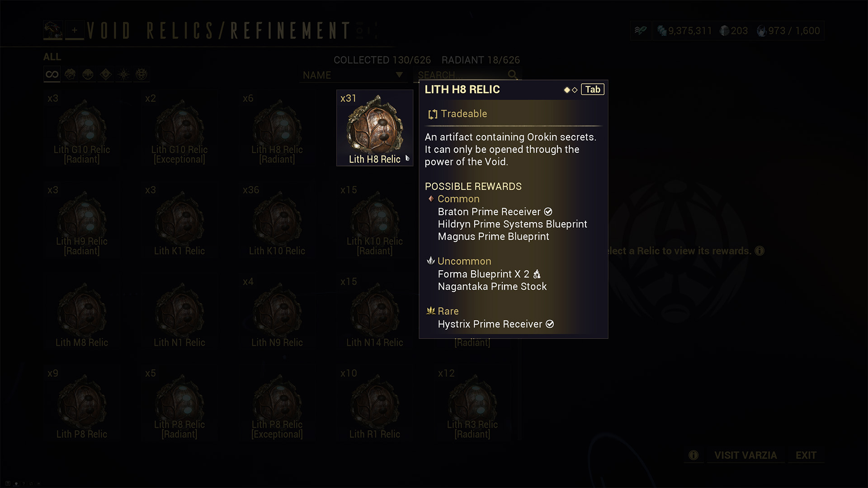
Task: Toggle tooltip page with Tab key indicator
Action: [593, 89]
